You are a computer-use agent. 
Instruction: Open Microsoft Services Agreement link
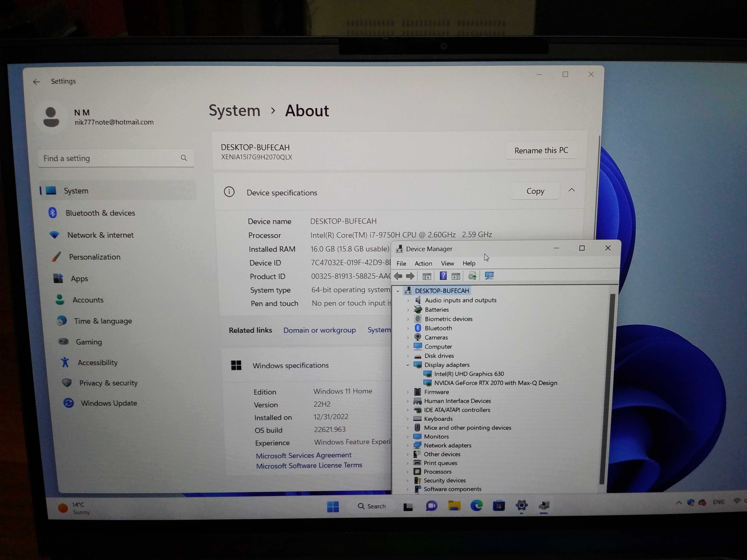click(303, 455)
